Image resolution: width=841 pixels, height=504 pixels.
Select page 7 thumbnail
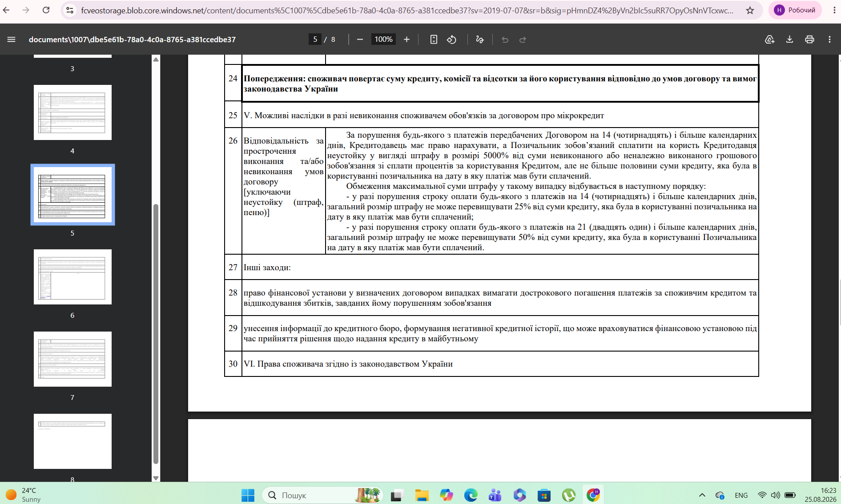point(72,359)
